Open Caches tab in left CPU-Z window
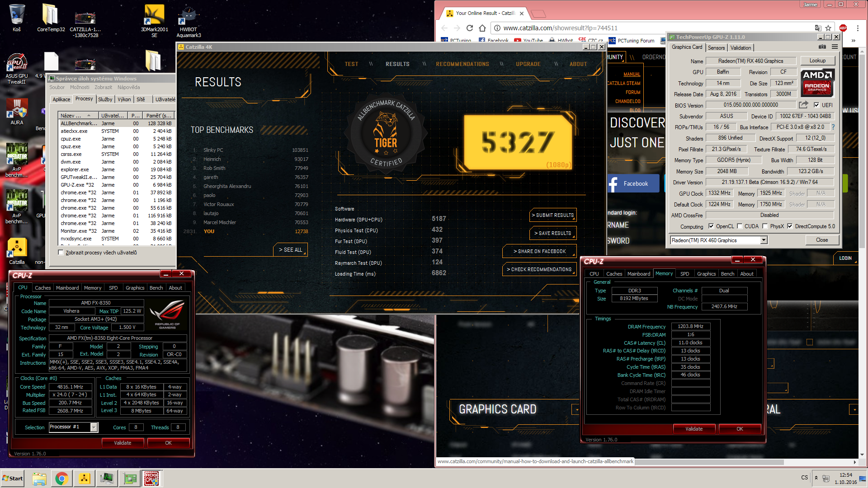Image resolution: width=868 pixels, height=488 pixels. point(43,288)
